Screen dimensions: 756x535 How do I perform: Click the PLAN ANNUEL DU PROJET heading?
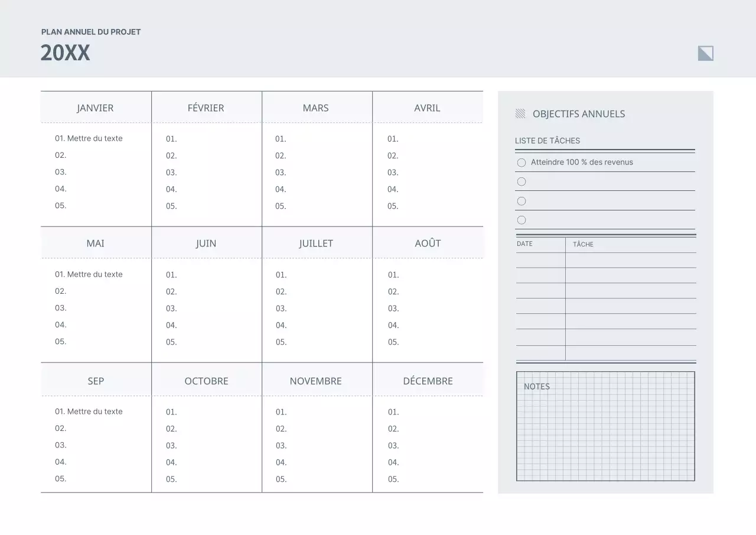90,32
